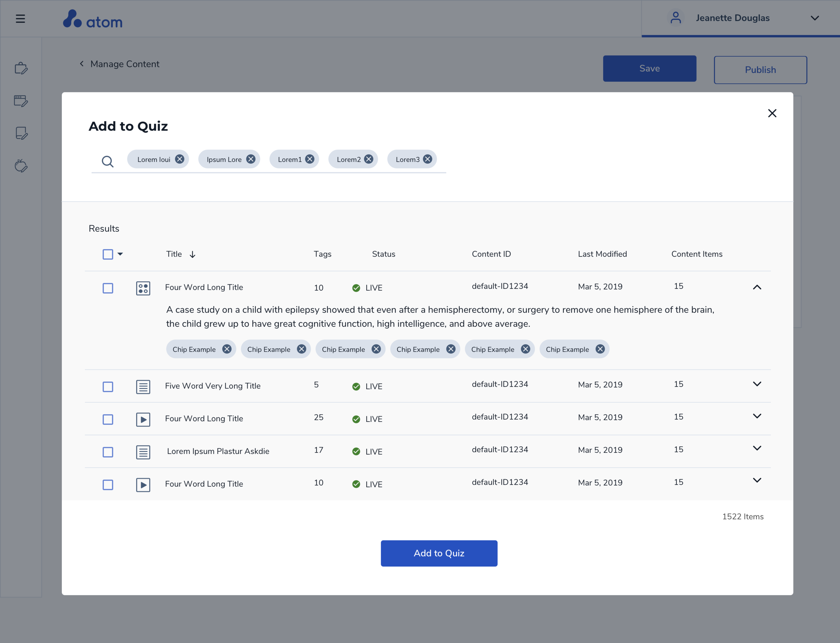This screenshot has width=840, height=643.
Task: Check the last Four Word Long Title row
Action: [108, 485]
